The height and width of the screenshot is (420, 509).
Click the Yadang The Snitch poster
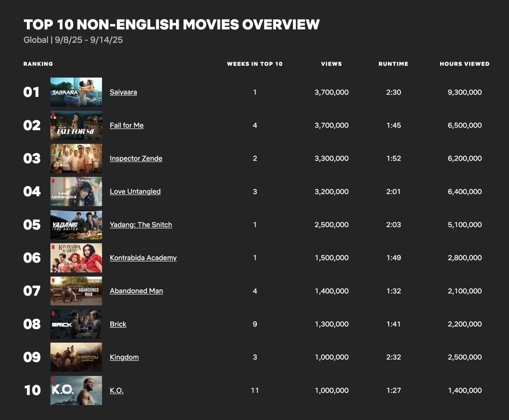coord(76,225)
